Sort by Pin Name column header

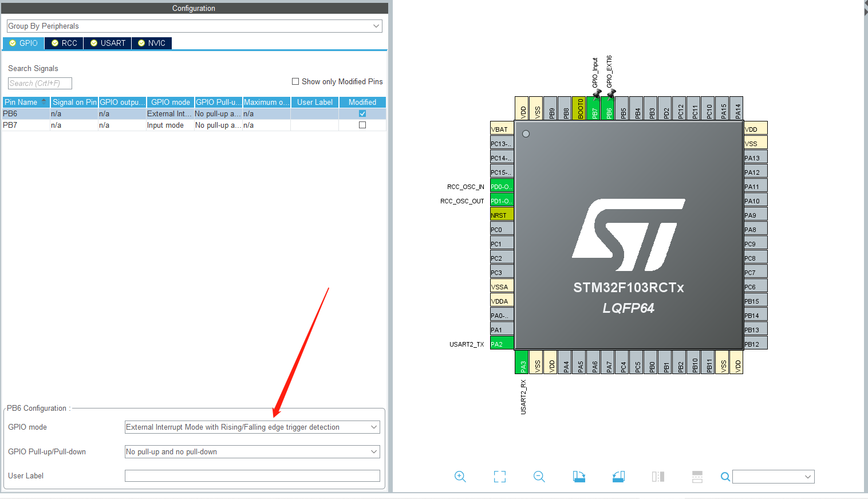pyautogui.click(x=26, y=102)
